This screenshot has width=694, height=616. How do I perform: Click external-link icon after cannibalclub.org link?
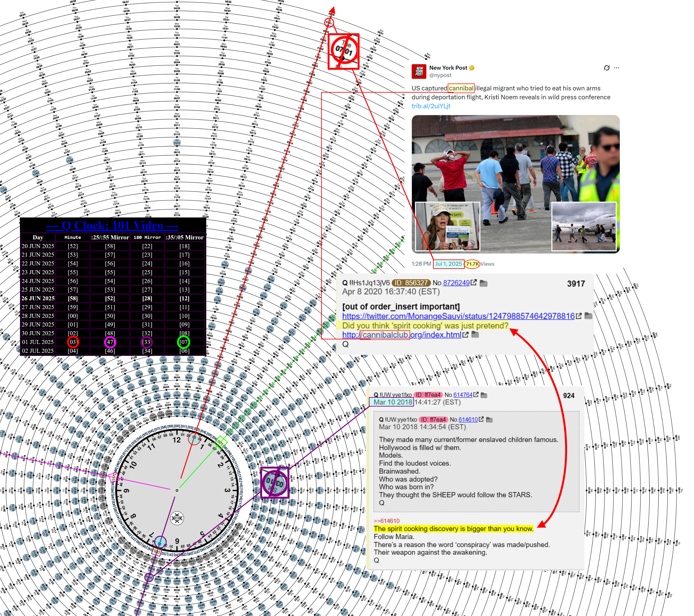(466, 334)
